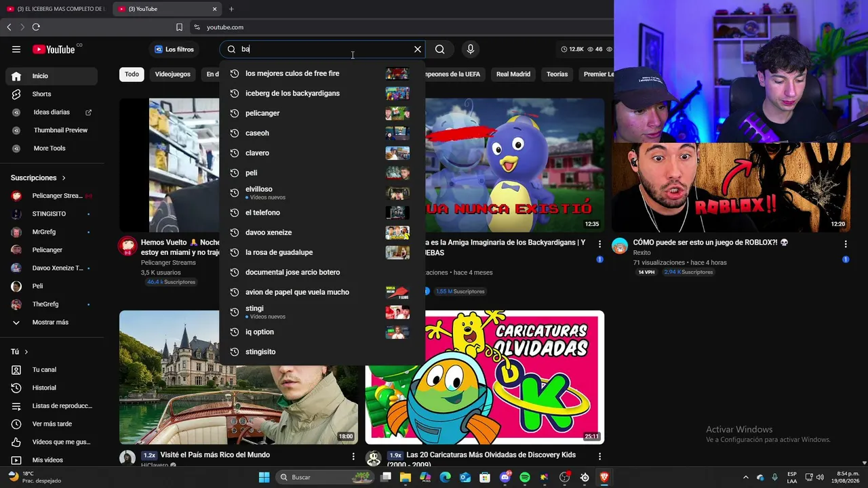Open site settings icon beside youtube.com
868x488 pixels.
[197, 27]
